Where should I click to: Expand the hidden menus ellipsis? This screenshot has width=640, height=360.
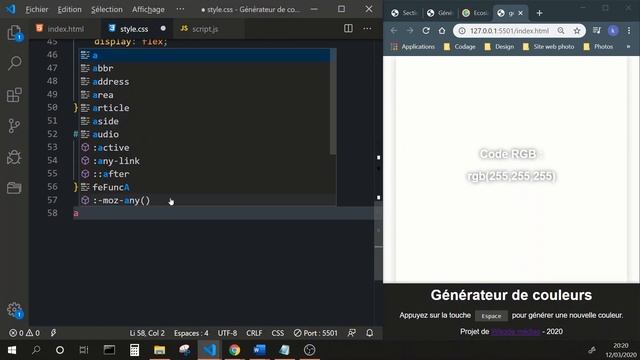[x=180, y=9]
